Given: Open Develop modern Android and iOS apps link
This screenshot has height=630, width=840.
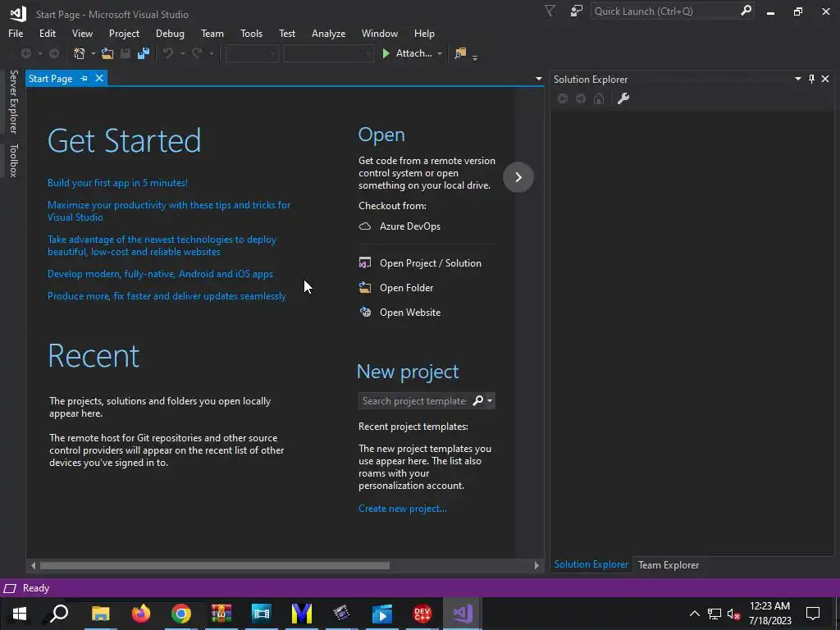Looking at the screenshot, I should click(160, 274).
